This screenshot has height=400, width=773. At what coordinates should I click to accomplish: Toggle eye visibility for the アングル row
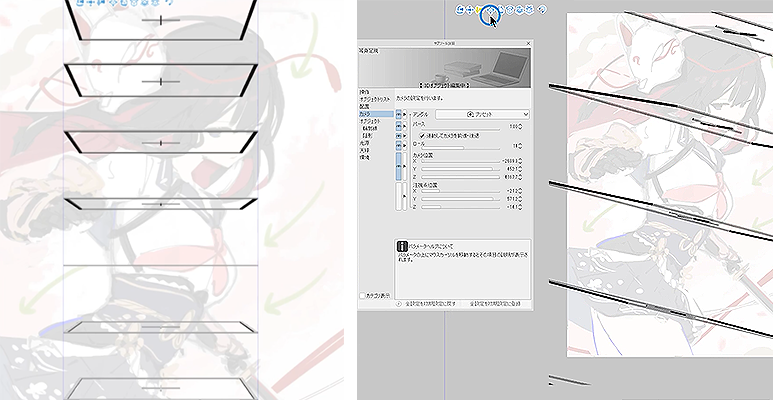(398, 114)
